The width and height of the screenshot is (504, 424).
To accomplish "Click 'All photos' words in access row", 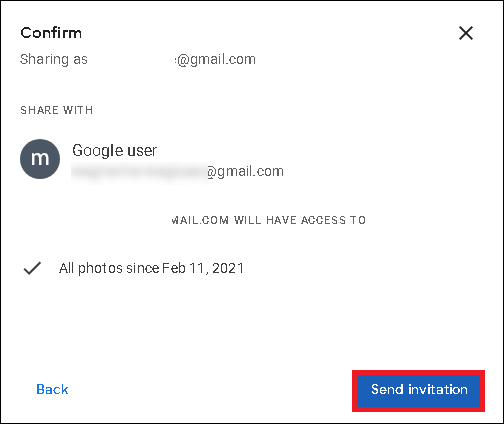I will click(91, 268).
